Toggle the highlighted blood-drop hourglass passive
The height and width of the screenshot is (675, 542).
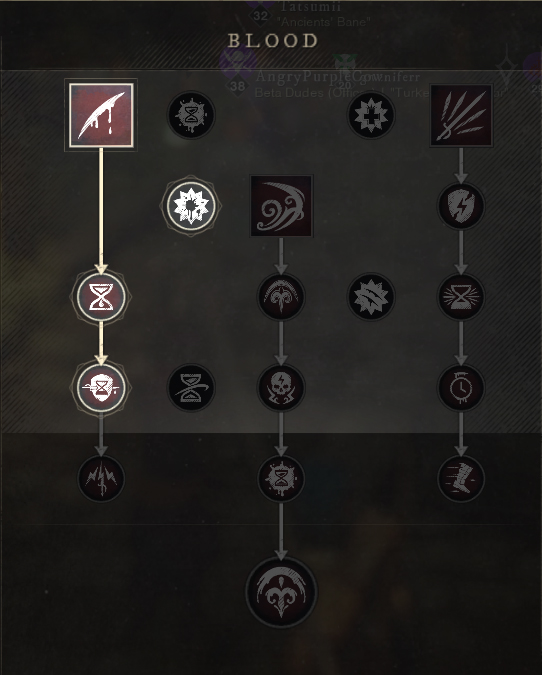[x=101, y=297]
